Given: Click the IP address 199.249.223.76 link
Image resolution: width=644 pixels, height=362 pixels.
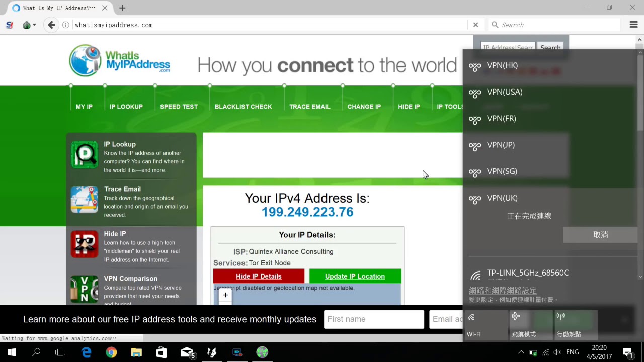Looking at the screenshot, I should (307, 212).
